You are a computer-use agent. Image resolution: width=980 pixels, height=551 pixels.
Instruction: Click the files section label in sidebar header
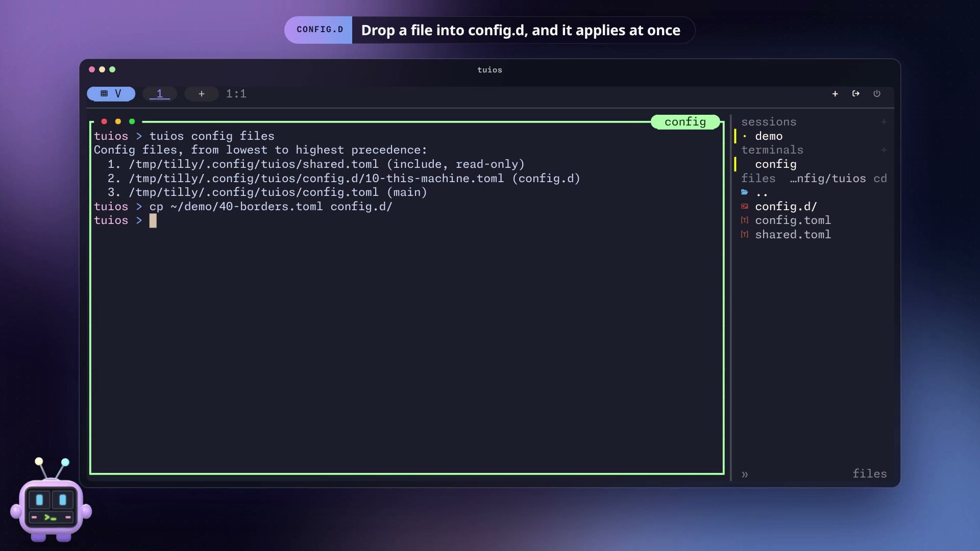coord(758,179)
